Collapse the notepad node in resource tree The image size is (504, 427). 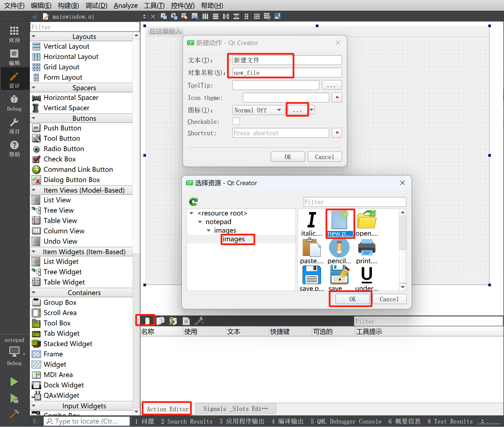200,222
